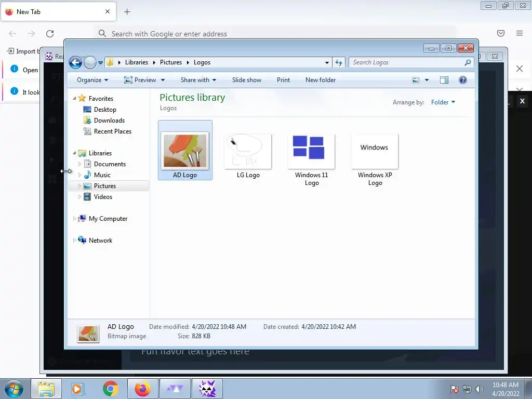
Task: Open the More view options arrow
Action: [x=427, y=80]
